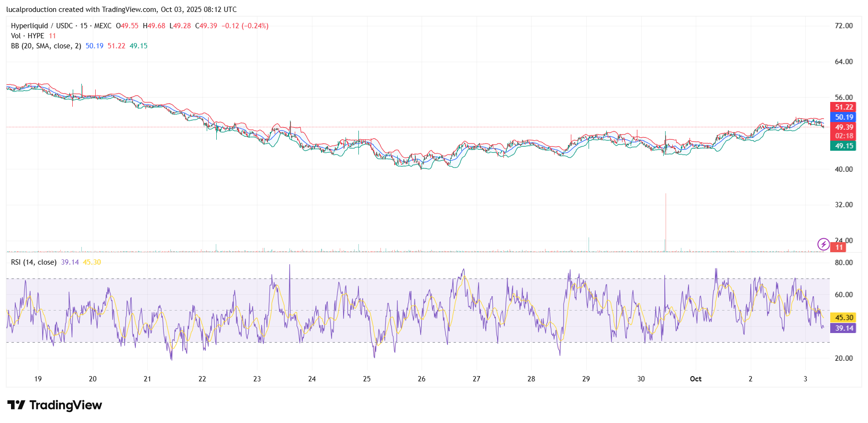The height and width of the screenshot is (423, 868).
Task: Click the TradingView logo at bottom left
Action: coord(55,405)
